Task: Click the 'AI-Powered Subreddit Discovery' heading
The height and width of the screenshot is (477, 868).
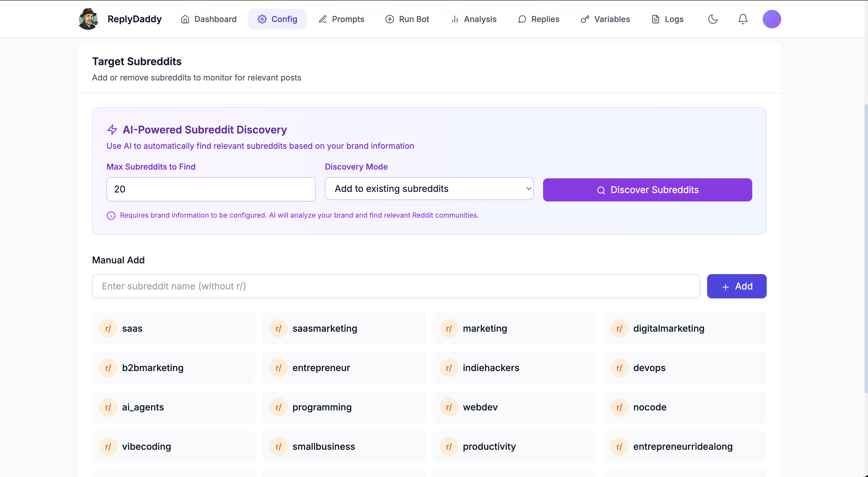Action: pyautogui.click(x=205, y=130)
